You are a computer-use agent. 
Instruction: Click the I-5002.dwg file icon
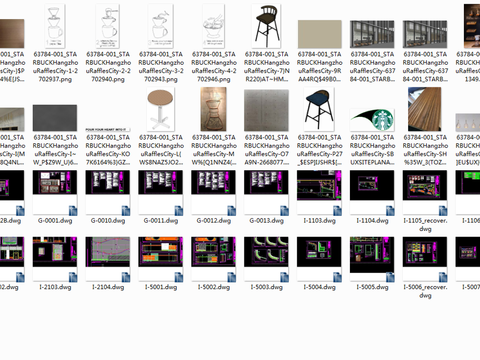[x=214, y=260]
